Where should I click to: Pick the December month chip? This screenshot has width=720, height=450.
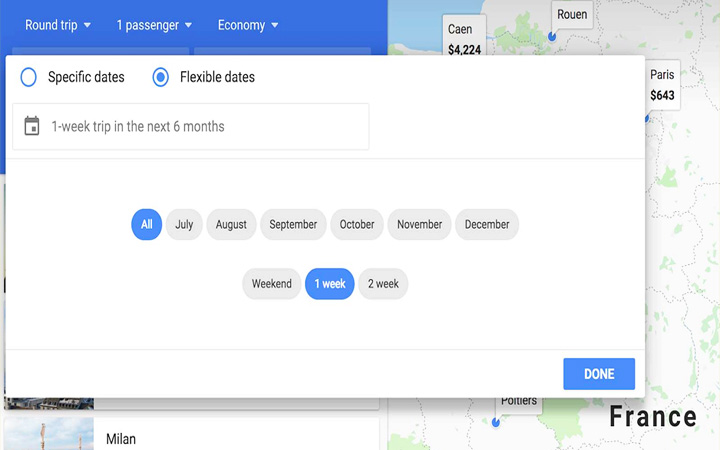[487, 225]
